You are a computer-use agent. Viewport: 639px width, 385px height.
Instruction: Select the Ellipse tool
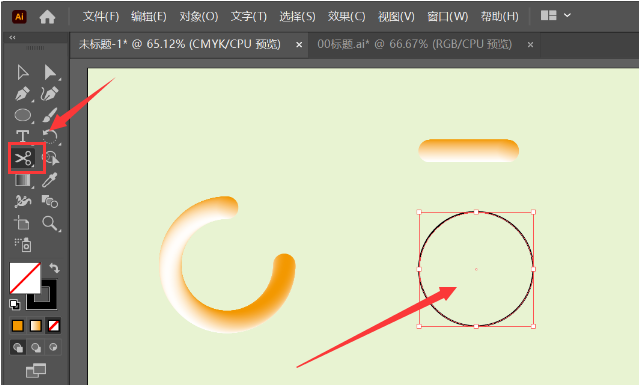[23, 115]
